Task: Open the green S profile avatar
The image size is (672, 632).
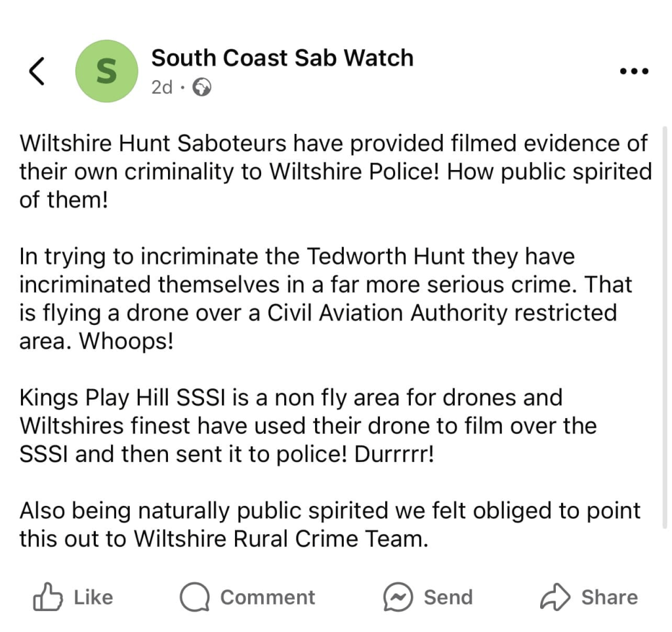Action: 106,71
